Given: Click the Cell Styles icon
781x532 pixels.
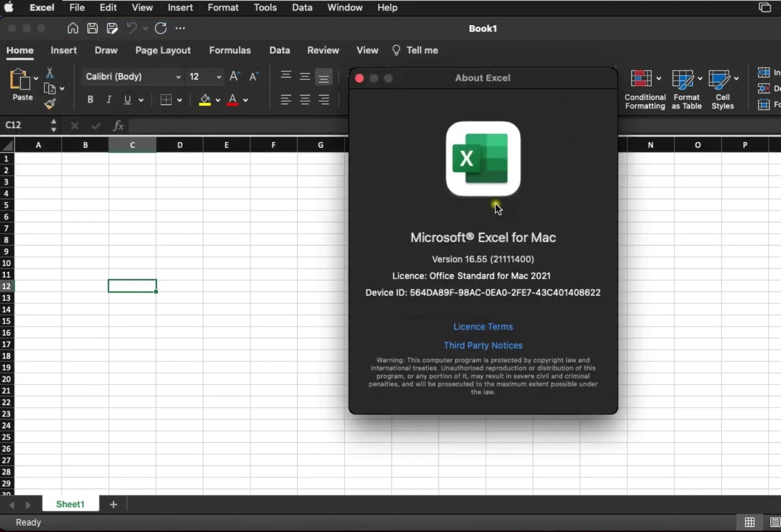Looking at the screenshot, I should click(x=719, y=79).
